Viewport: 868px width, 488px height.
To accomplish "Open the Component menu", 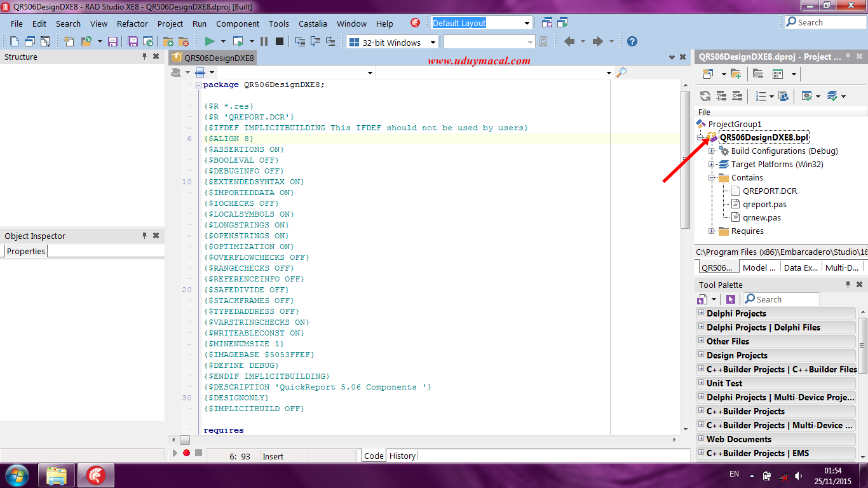I will pyautogui.click(x=238, y=24).
